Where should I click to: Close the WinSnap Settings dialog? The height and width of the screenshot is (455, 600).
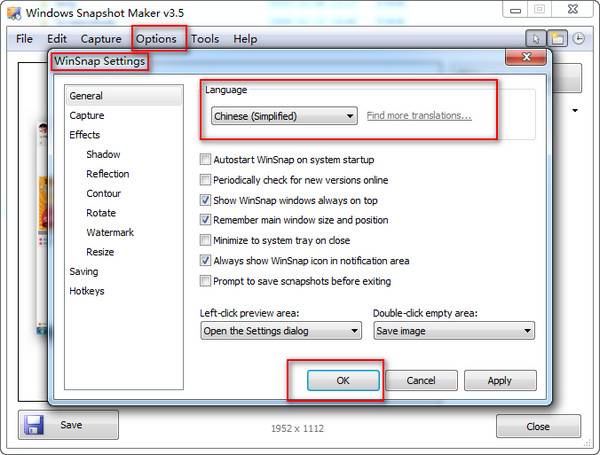pyautogui.click(x=526, y=57)
